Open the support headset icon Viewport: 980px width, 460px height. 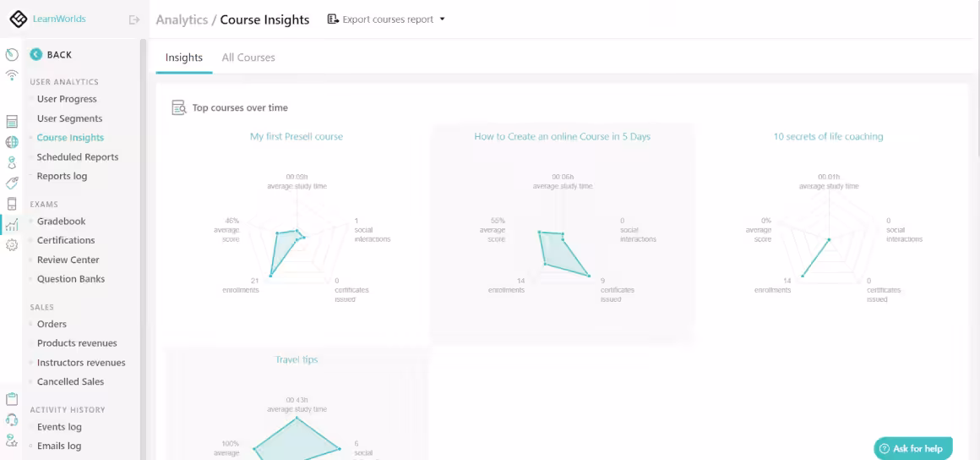(x=12, y=419)
